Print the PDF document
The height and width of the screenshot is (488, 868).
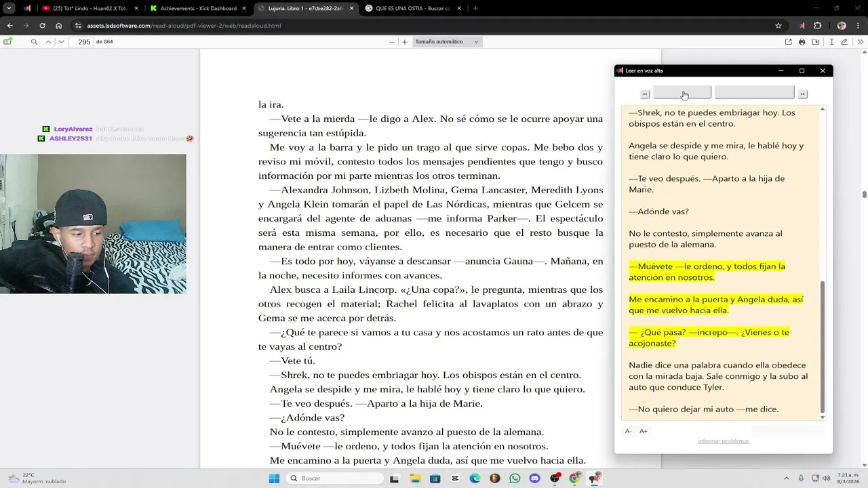click(x=802, y=42)
